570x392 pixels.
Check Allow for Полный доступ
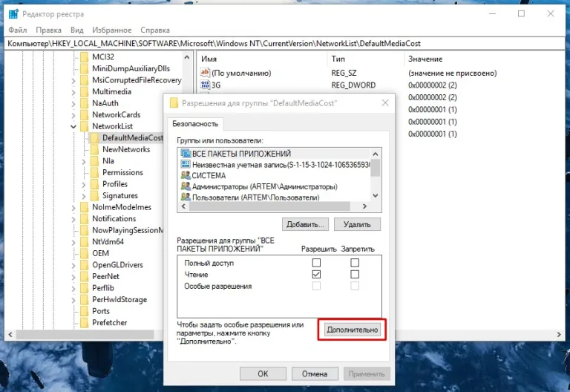pyautogui.click(x=316, y=263)
